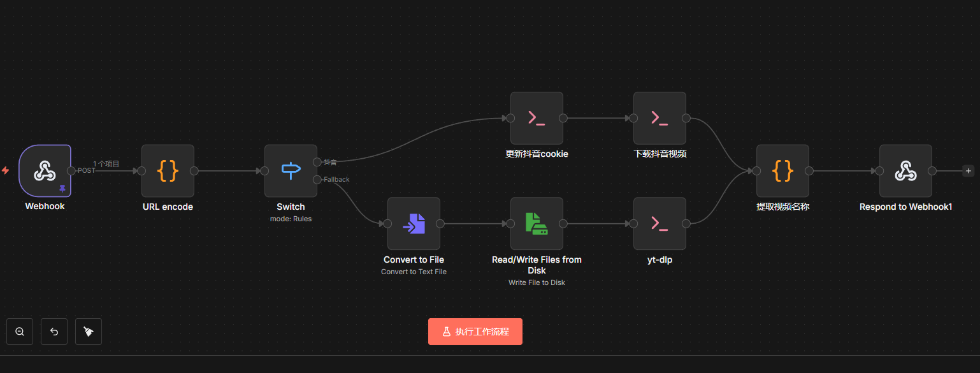980x373 pixels.
Task: Open the URL encode code node
Action: pos(168,171)
